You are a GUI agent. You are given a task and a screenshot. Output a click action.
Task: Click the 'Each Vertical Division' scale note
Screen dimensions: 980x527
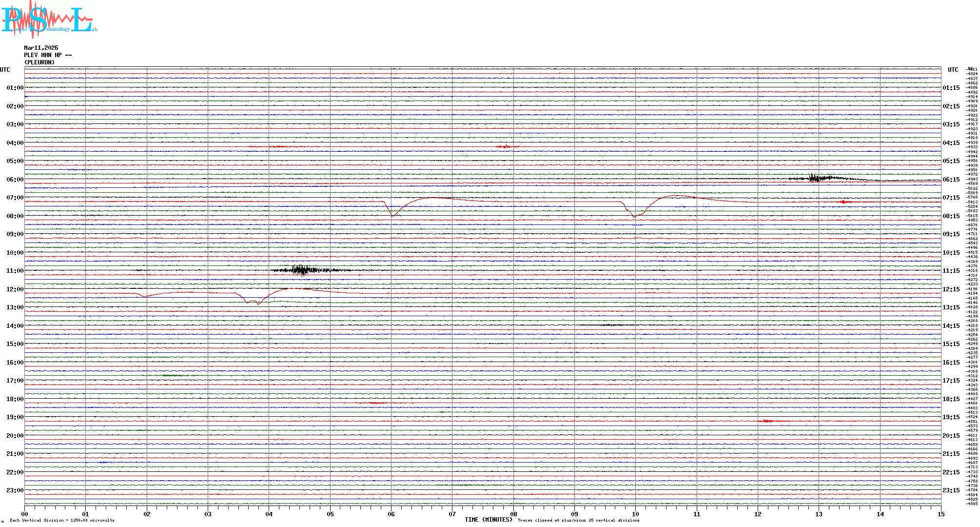62,520
